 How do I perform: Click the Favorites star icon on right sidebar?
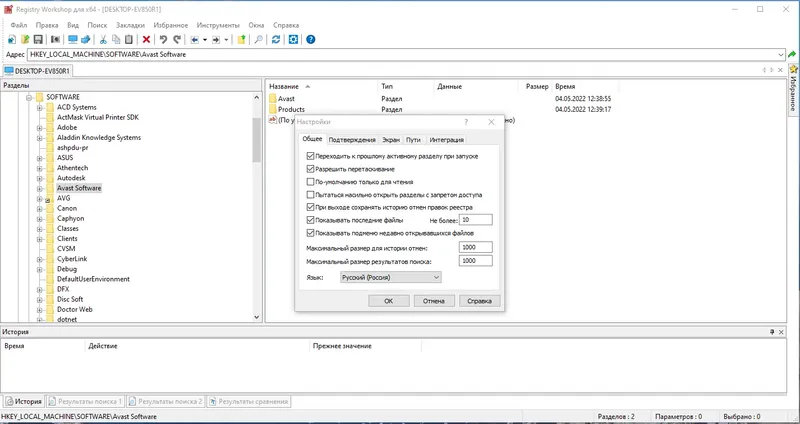pyautogui.click(x=793, y=68)
